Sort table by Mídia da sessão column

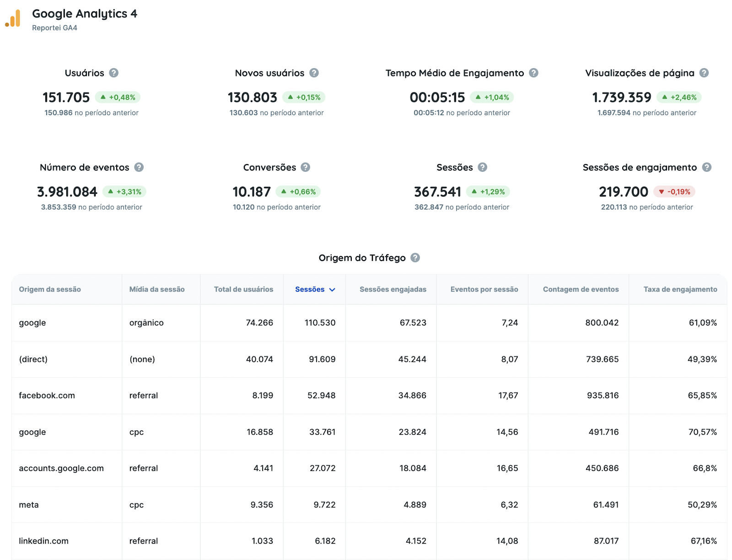point(157,289)
